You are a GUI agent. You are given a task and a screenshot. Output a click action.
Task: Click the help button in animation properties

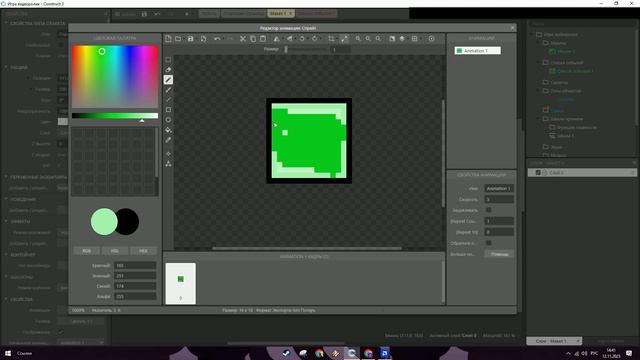pyautogui.click(x=499, y=254)
